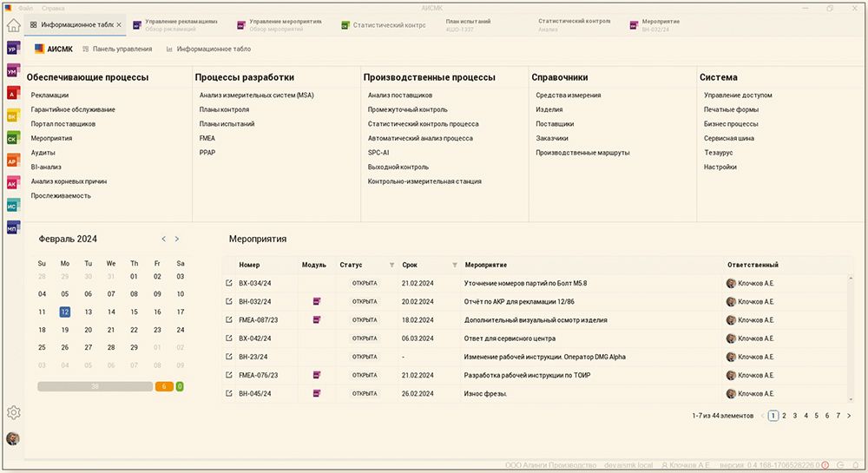The height and width of the screenshot is (473, 868).
Task: Open the Рекламации link
Action: click(49, 95)
